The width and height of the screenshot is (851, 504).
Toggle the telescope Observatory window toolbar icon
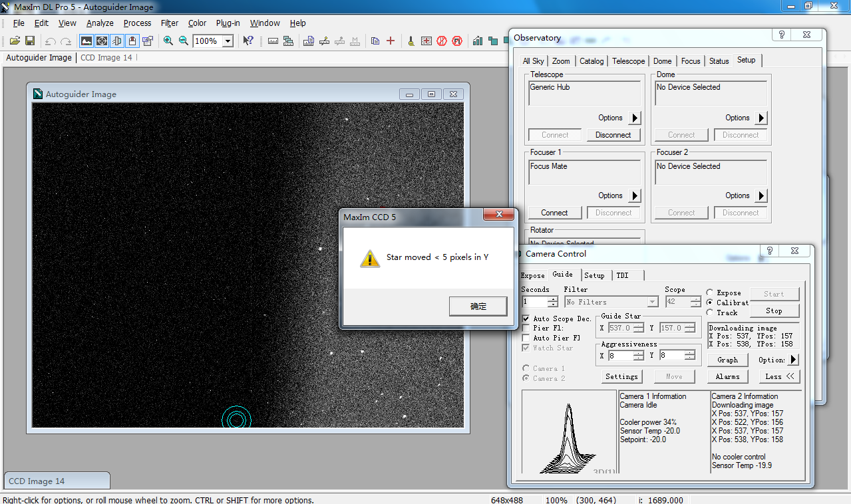click(117, 41)
